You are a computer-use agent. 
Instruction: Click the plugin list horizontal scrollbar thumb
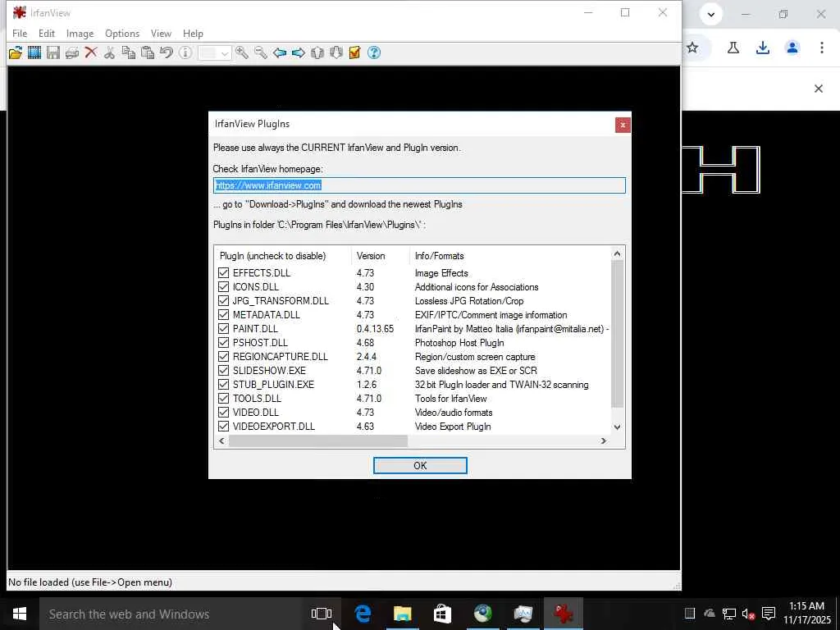tap(318, 441)
